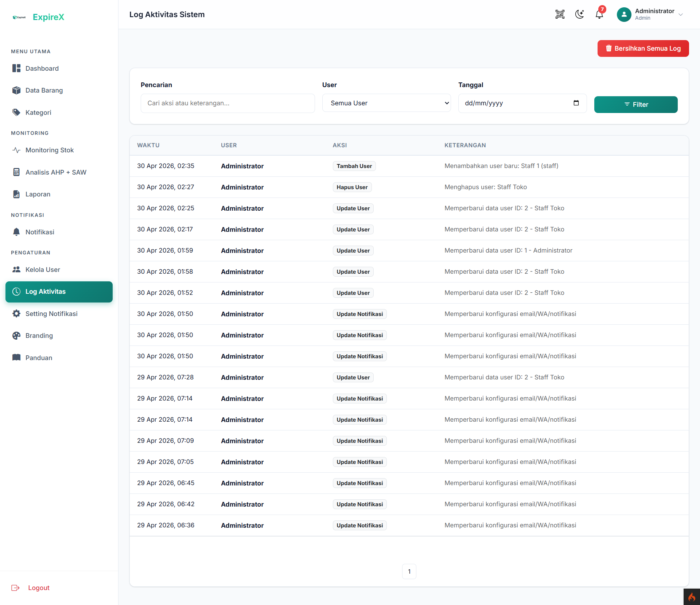Click the Analisis AHP + SAW calculator icon
Screen dimensions: 700x605
click(16, 172)
